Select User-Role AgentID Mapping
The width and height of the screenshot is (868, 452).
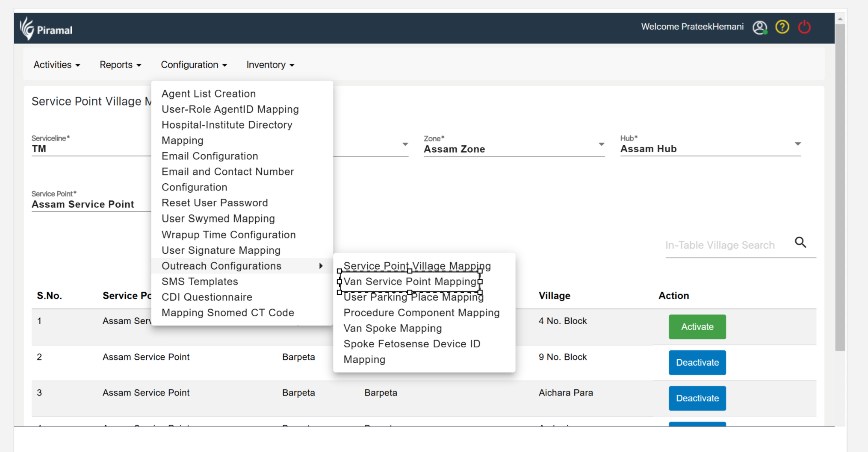pos(230,109)
